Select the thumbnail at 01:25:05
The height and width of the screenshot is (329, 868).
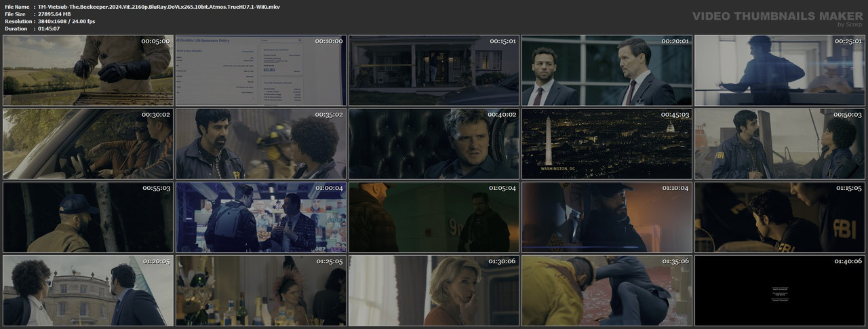(x=260, y=290)
